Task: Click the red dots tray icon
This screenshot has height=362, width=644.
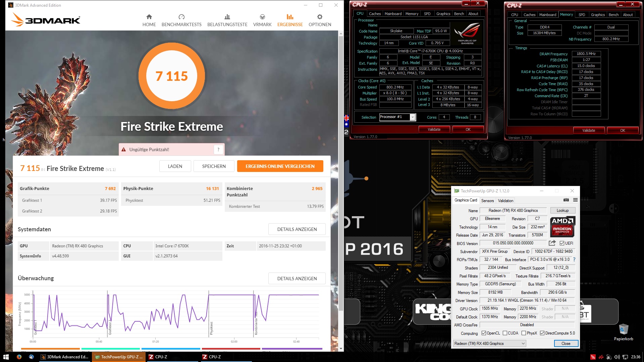Action: 601,357
